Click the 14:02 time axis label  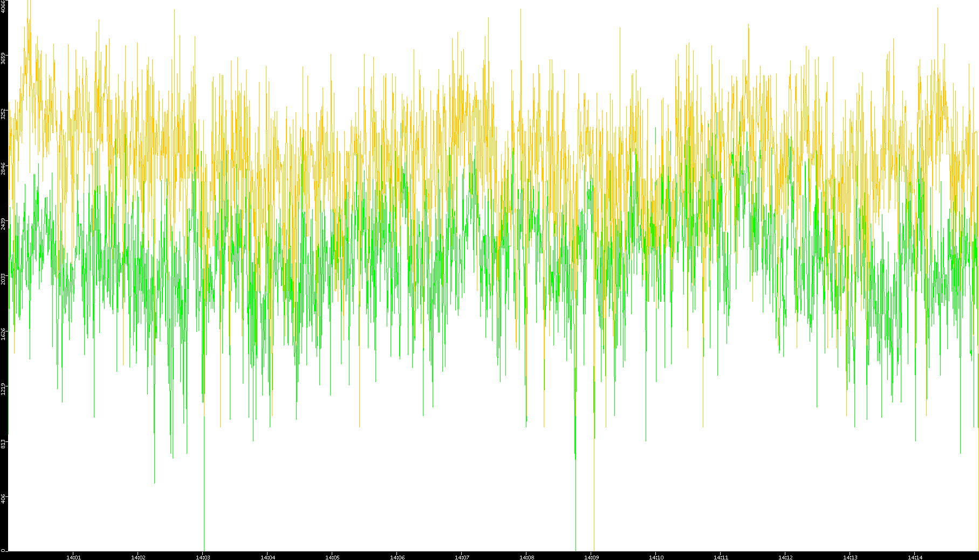[x=138, y=557]
